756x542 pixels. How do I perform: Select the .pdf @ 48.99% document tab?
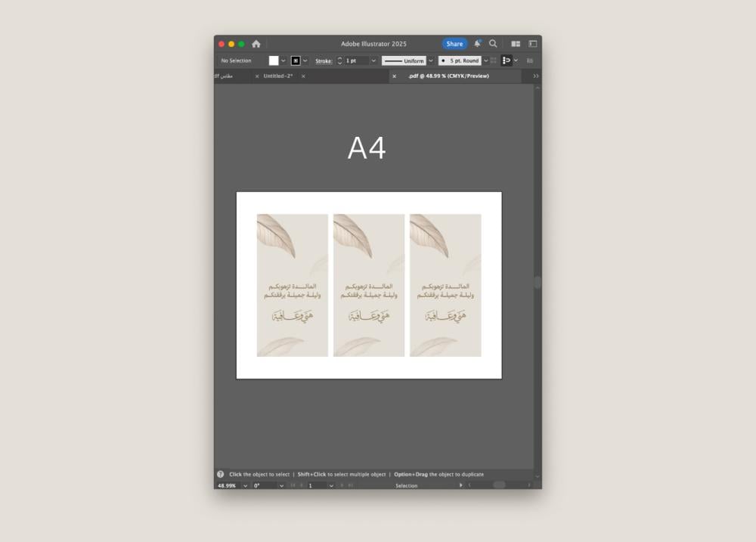click(x=448, y=76)
